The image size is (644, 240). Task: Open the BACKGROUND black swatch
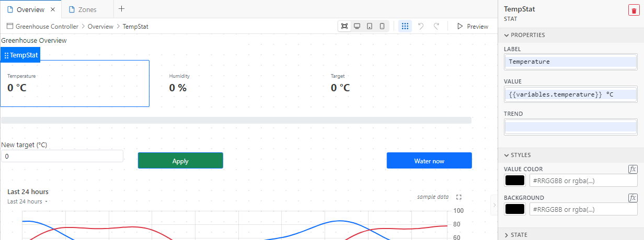tap(515, 209)
